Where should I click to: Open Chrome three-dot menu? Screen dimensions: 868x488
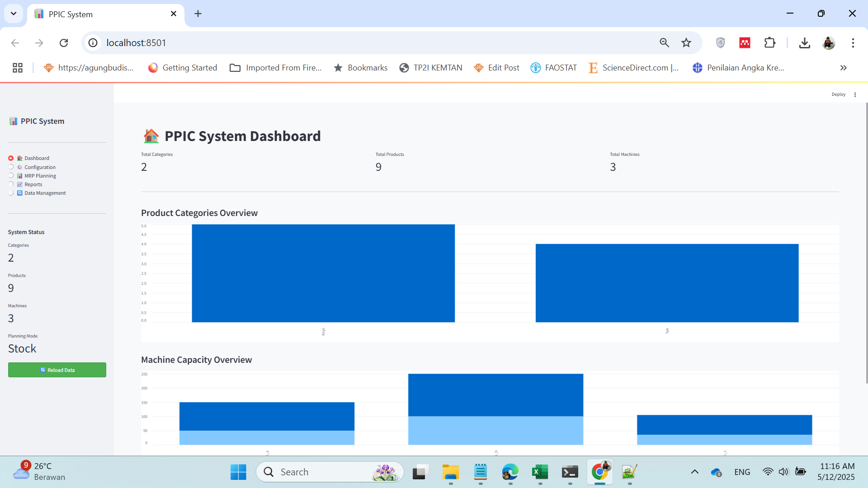pyautogui.click(x=853, y=43)
